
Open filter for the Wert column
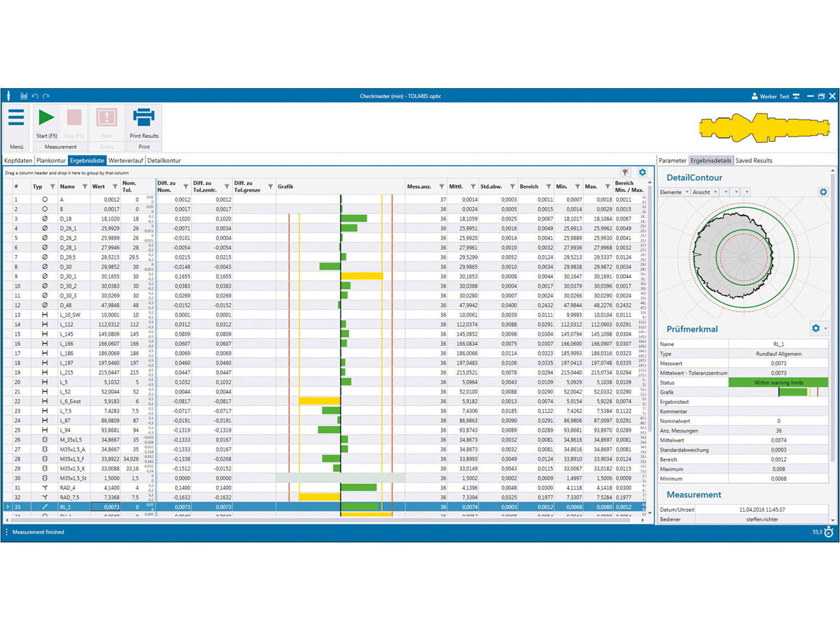(115, 186)
